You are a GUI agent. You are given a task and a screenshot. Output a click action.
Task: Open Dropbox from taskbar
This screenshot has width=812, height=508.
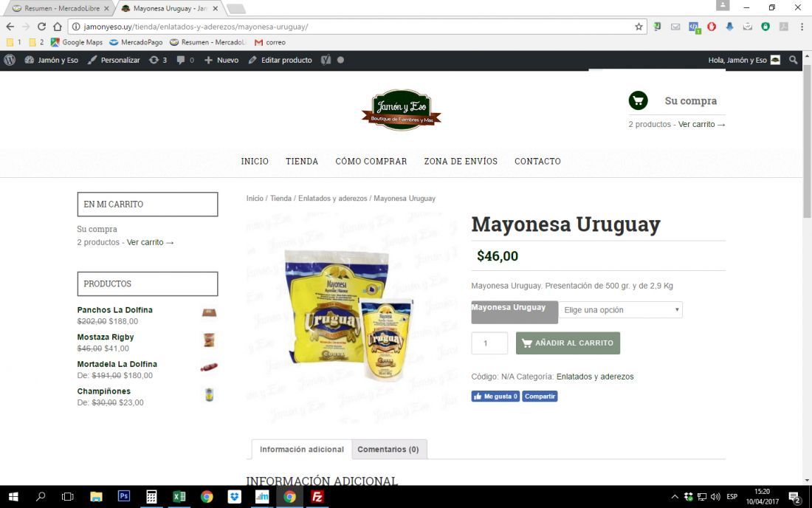(x=235, y=497)
